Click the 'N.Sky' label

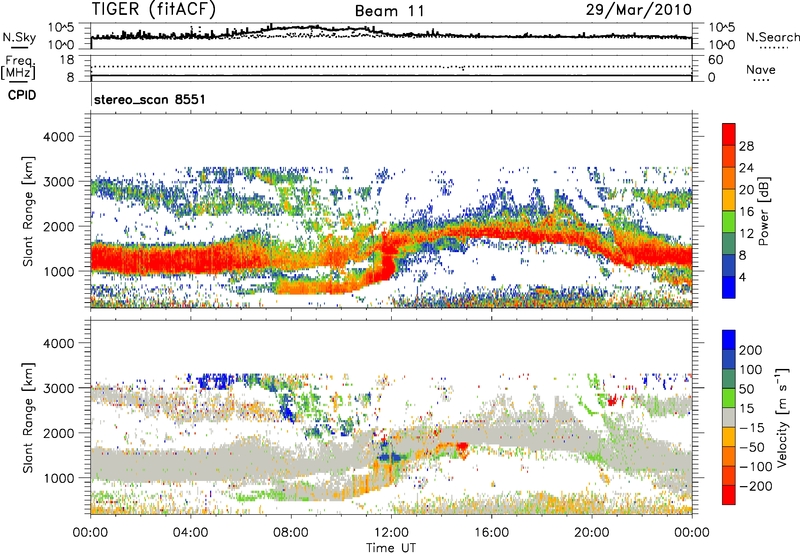tap(19, 37)
